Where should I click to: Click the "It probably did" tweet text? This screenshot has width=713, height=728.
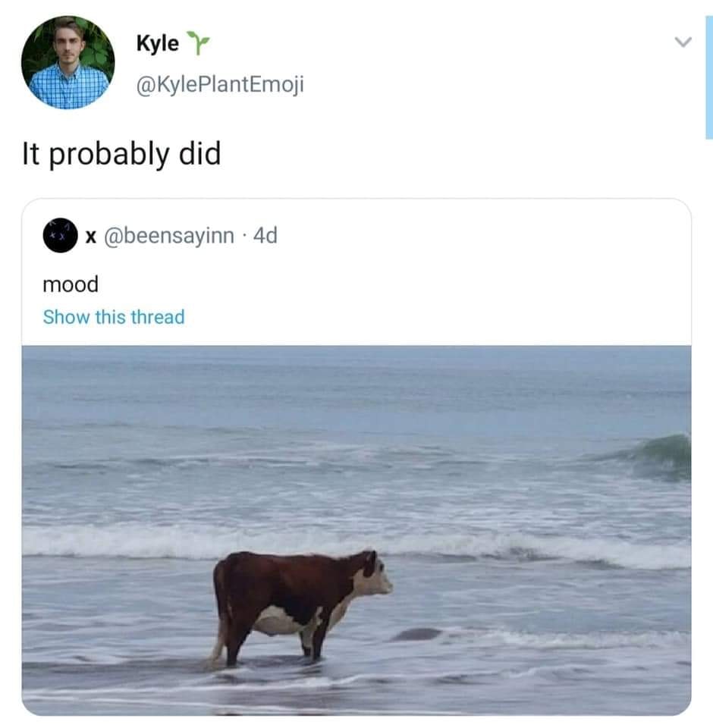(x=121, y=154)
